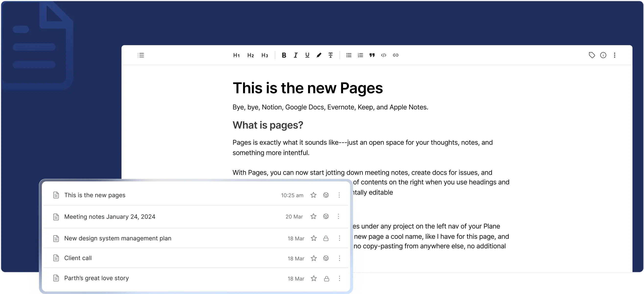
Task: Insert a block quote
Action: (x=372, y=55)
